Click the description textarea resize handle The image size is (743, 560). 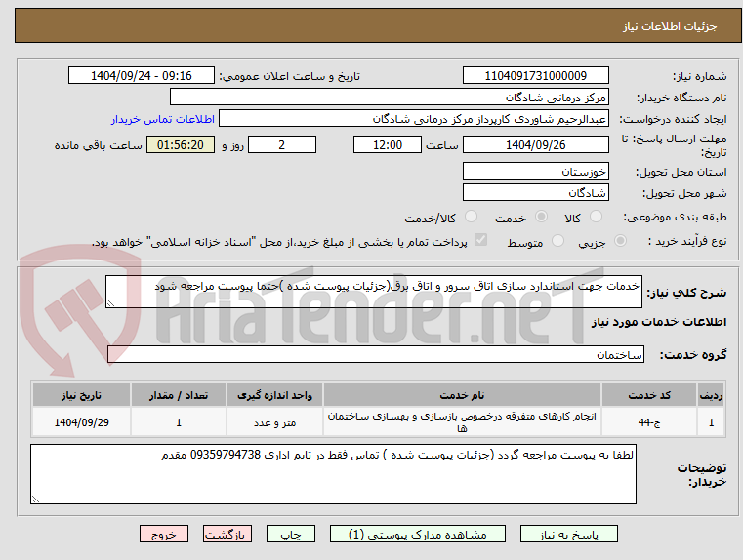point(110,303)
